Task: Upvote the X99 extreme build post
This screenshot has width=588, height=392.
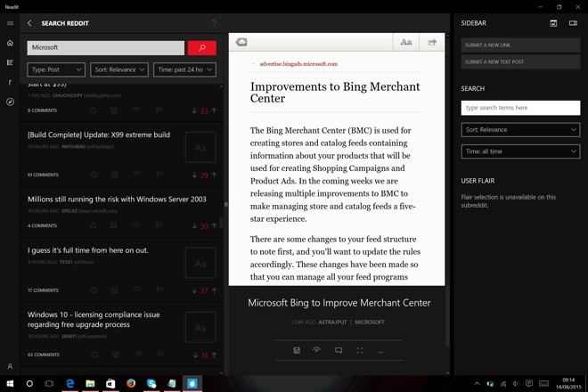Action: point(214,176)
